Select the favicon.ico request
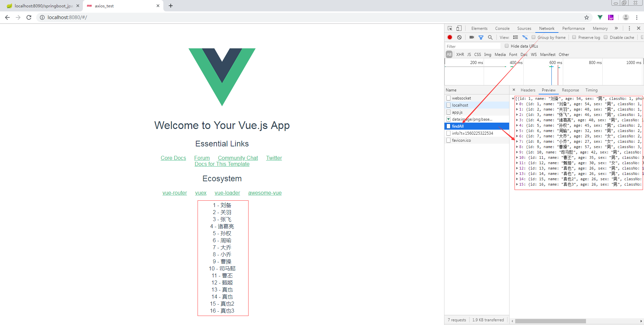 (477, 140)
